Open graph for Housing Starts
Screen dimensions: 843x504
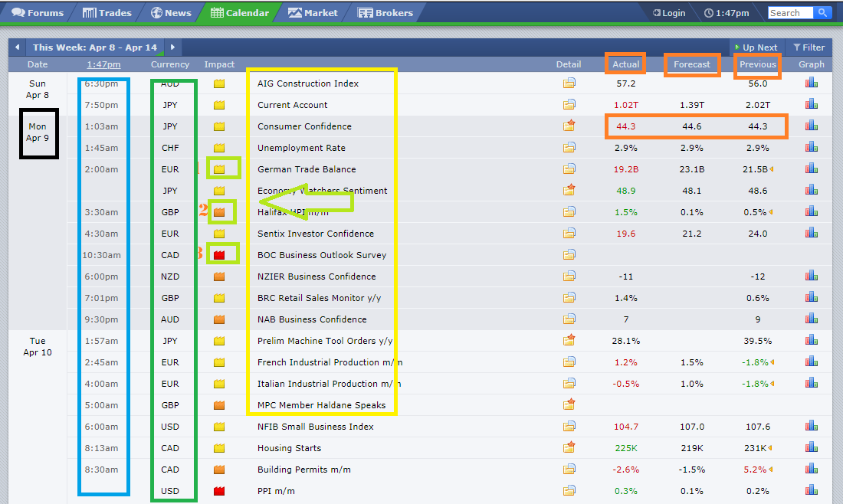(812, 447)
